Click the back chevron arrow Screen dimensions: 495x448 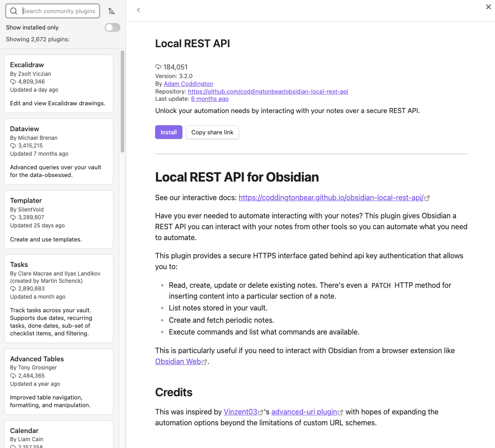coord(138,10)
